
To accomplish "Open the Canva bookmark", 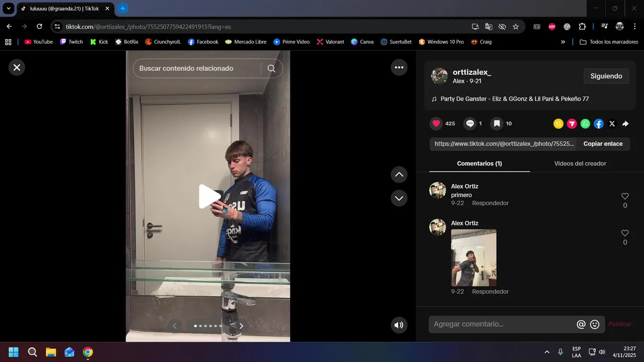I will point(362,42).
